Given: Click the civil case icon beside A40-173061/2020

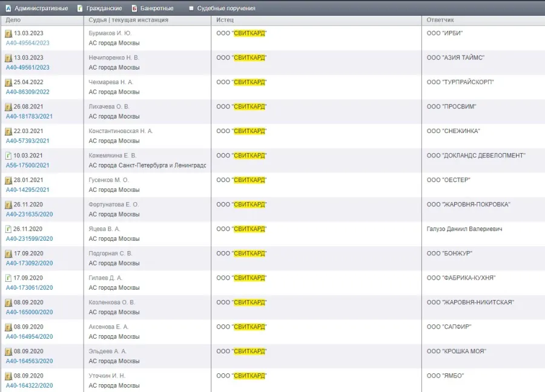Looking at the screenshot, I should 8,278.
